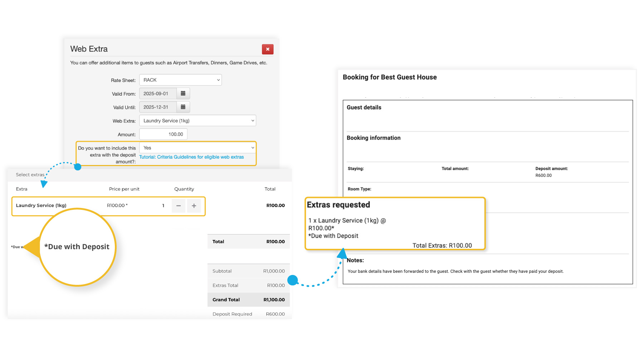Viewport: 644px width, 358px height.
Task: Decrease Laundry Service quantity with minus
Action: [179, 206]
